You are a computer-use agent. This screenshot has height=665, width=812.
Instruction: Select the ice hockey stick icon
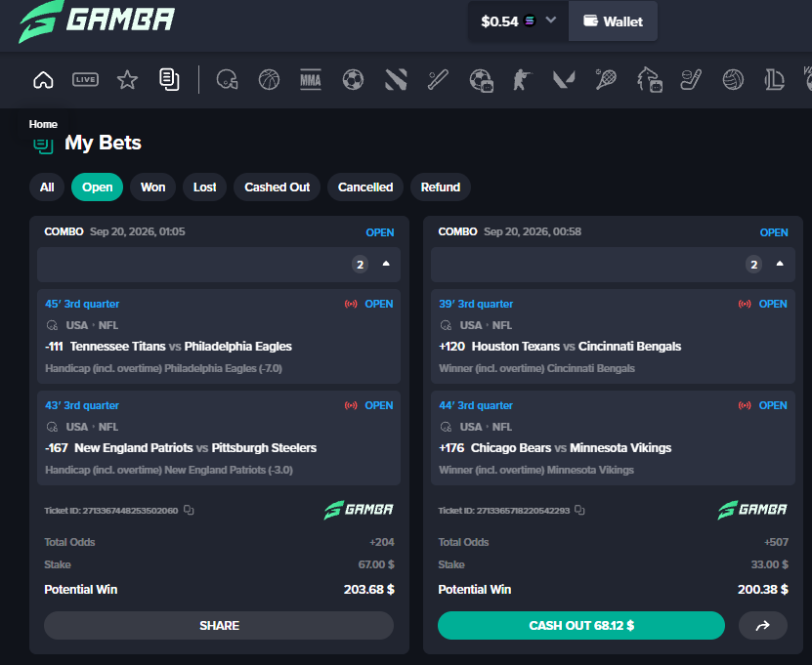click(x=690, y=80)
